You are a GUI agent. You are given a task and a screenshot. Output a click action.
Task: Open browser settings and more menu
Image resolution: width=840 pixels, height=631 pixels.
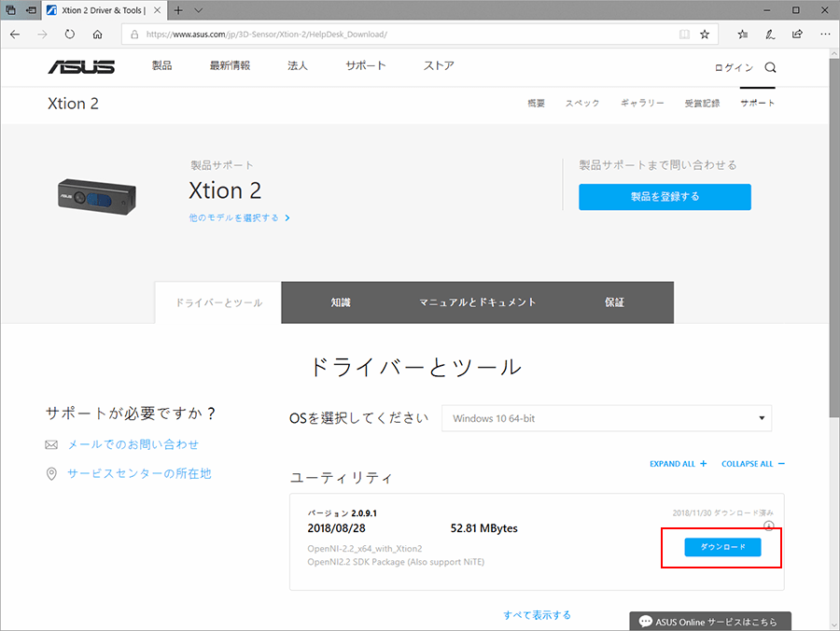pos(825,35)
